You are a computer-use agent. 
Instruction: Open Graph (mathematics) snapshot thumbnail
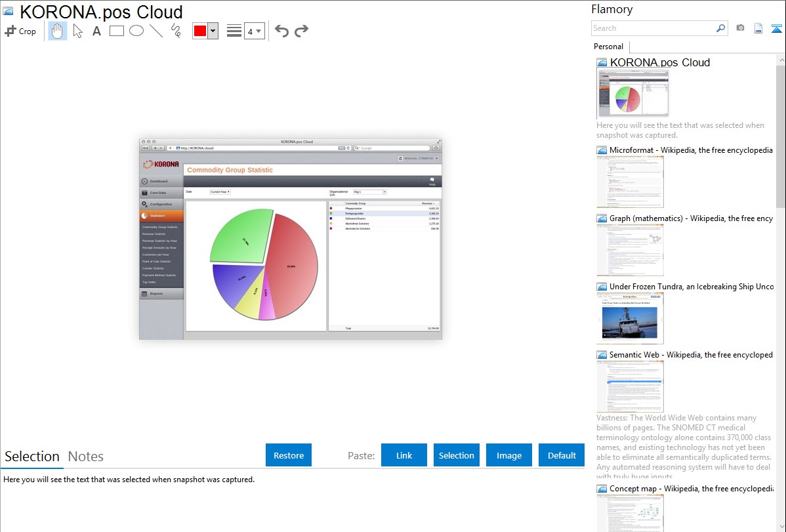630,250
